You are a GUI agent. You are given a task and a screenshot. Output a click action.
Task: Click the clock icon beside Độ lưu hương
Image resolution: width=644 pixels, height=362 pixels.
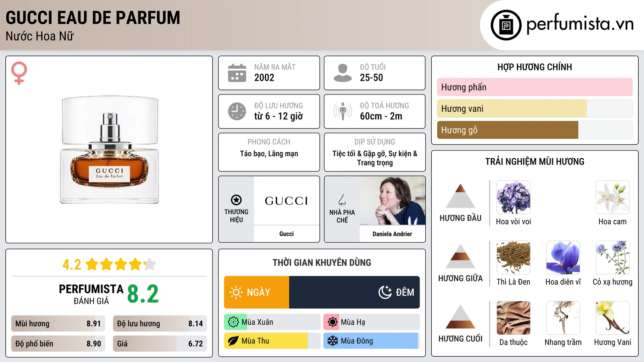(x=237, y=111)
